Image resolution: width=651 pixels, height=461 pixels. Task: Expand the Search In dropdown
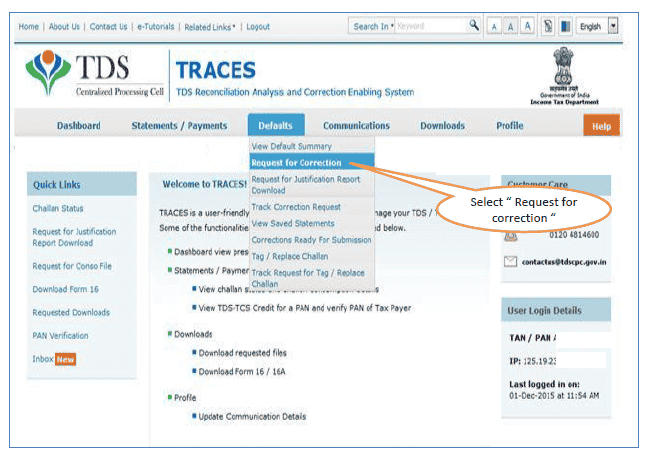(x=372, y=27)
